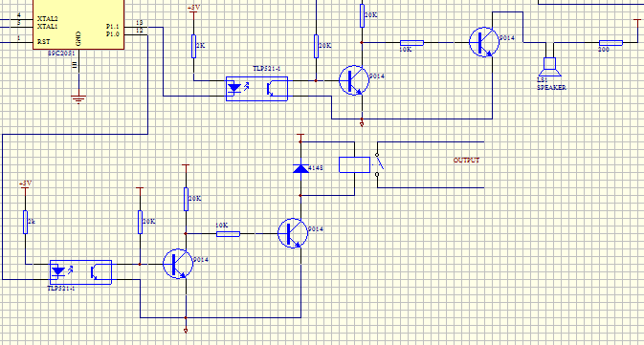Click the XTAL1 pin label on the chip
This screenshot has width=644, height=345.
47,27
